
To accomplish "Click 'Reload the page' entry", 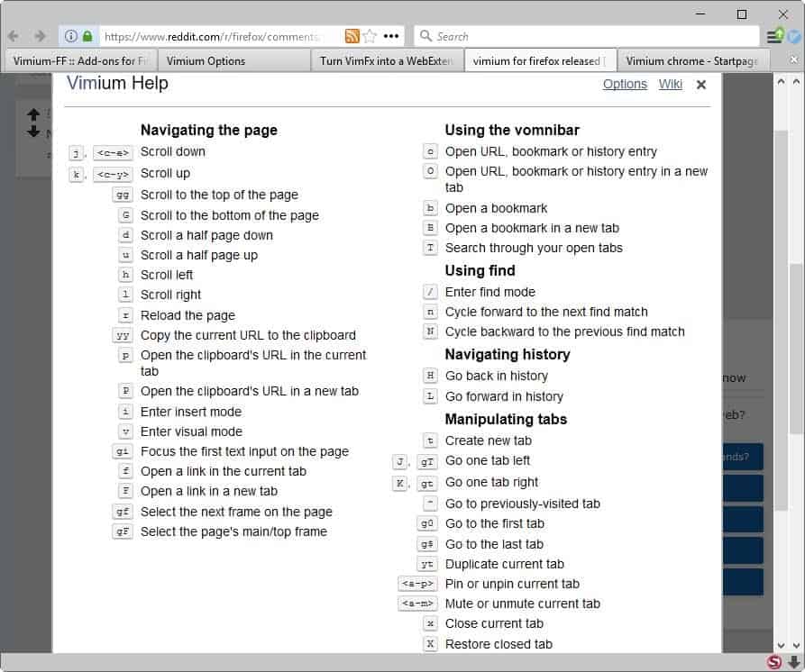I will pyautogui.click(x=188, y=315).
